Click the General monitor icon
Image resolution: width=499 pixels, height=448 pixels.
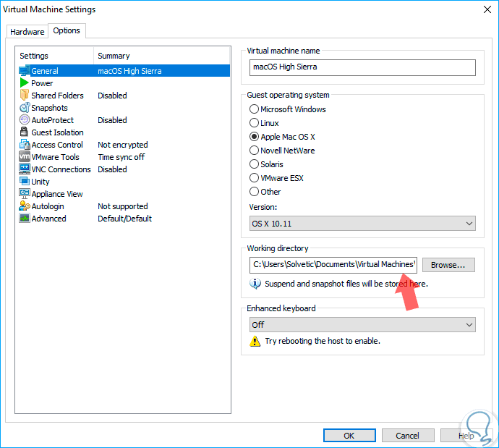(25, 71)
